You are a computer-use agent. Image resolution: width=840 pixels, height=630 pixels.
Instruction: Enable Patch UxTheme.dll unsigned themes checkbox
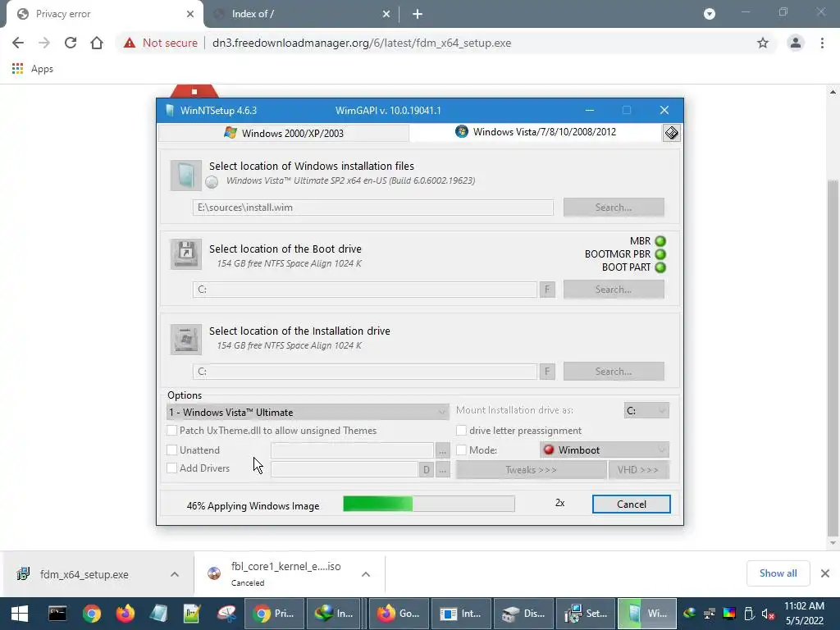(x=172, y=430)
